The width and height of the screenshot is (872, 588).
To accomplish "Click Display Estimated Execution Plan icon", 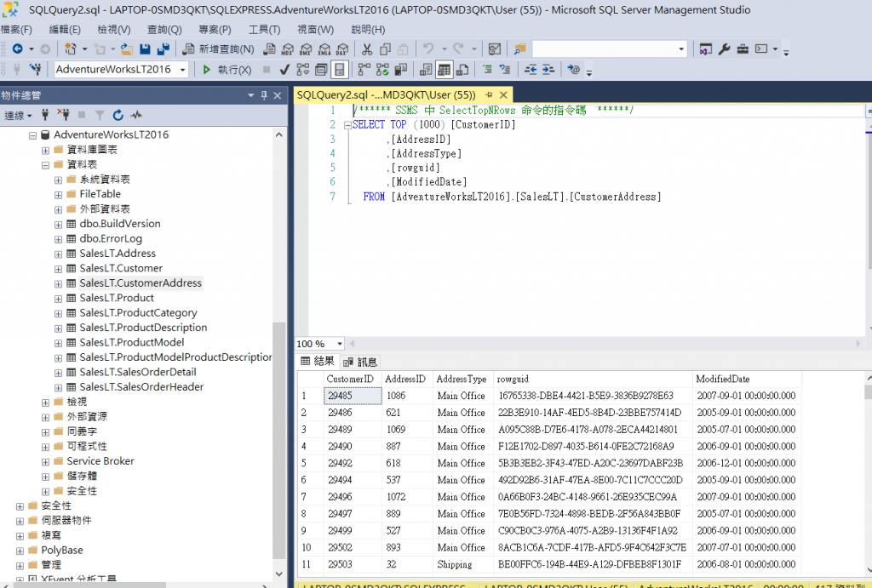I will coord(303,70).
